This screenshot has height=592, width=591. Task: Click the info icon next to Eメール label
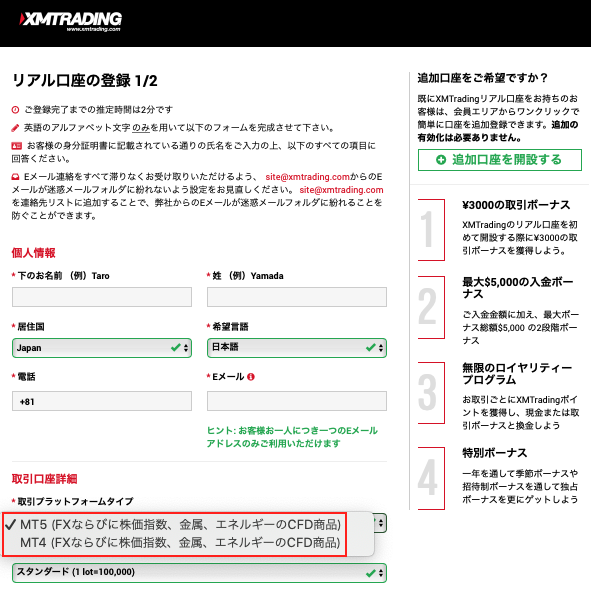(251, 377)
